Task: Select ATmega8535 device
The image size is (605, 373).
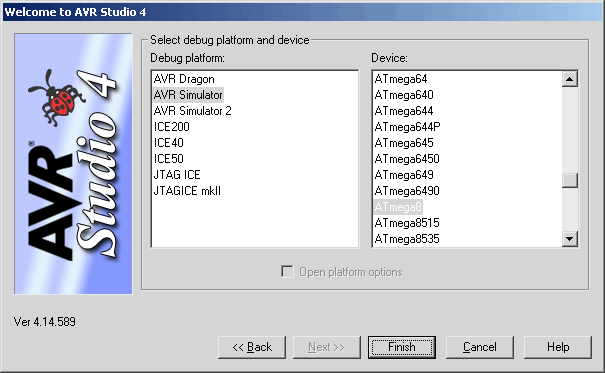Action: coord(407,239)
